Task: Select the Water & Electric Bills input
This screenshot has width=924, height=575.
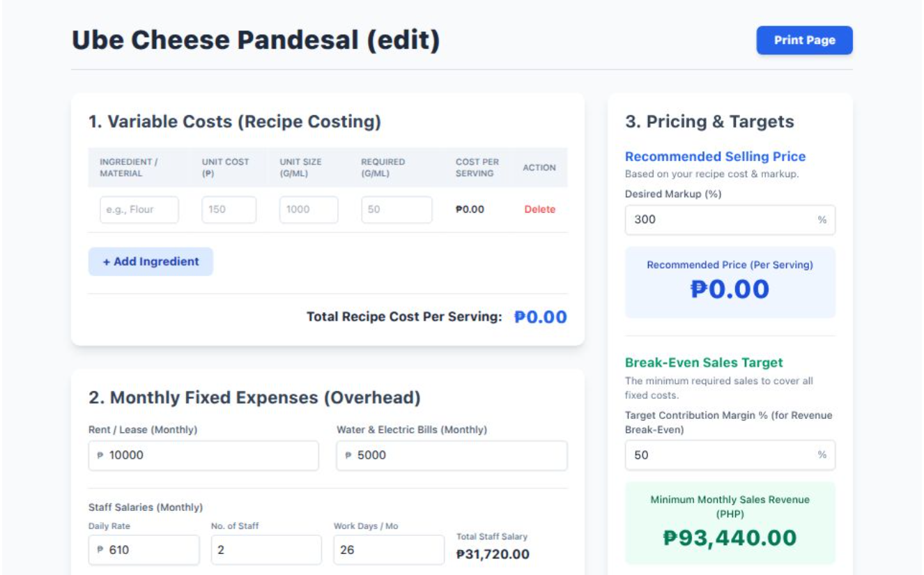Action: (451, 456)
